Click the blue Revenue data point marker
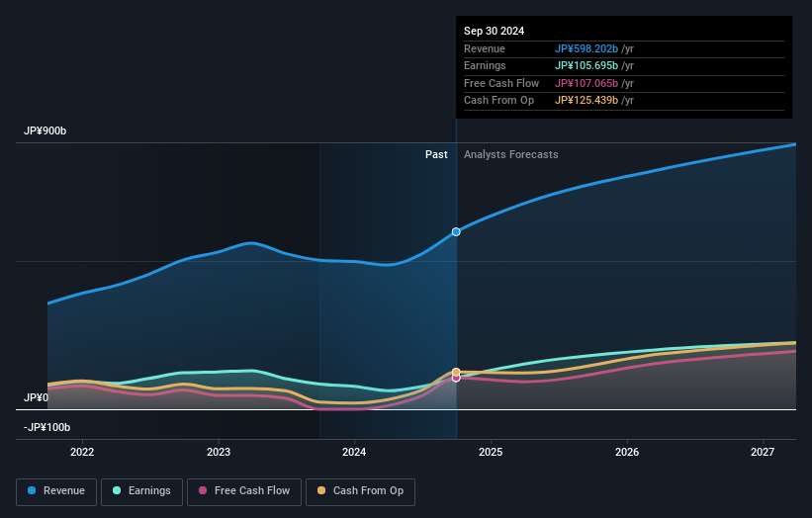This screenshot has width=812, height=518. tap(456, 232)
